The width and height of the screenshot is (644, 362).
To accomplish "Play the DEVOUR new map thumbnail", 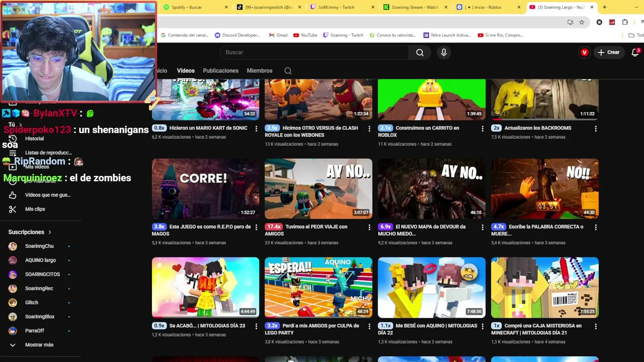I will tap(432, 189).
